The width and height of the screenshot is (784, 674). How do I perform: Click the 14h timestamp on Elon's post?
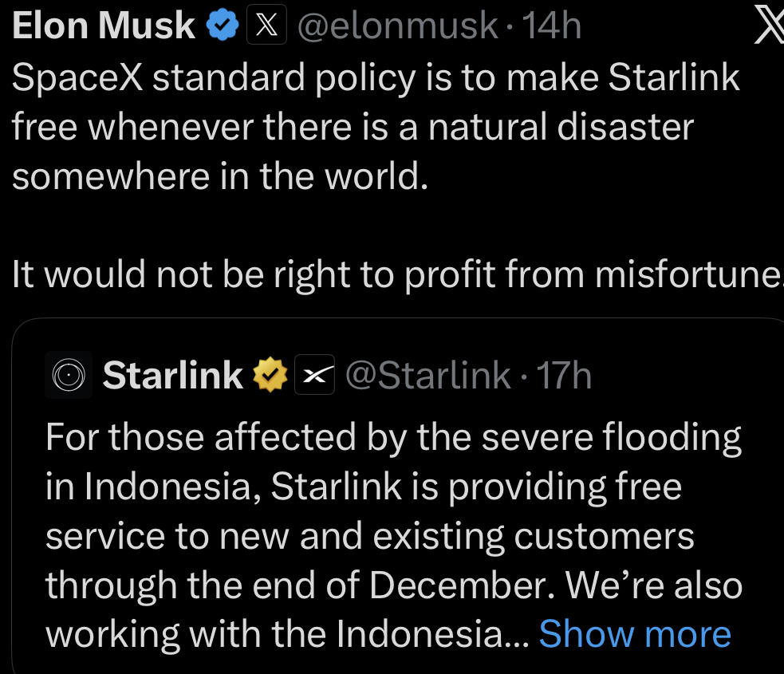551,27
